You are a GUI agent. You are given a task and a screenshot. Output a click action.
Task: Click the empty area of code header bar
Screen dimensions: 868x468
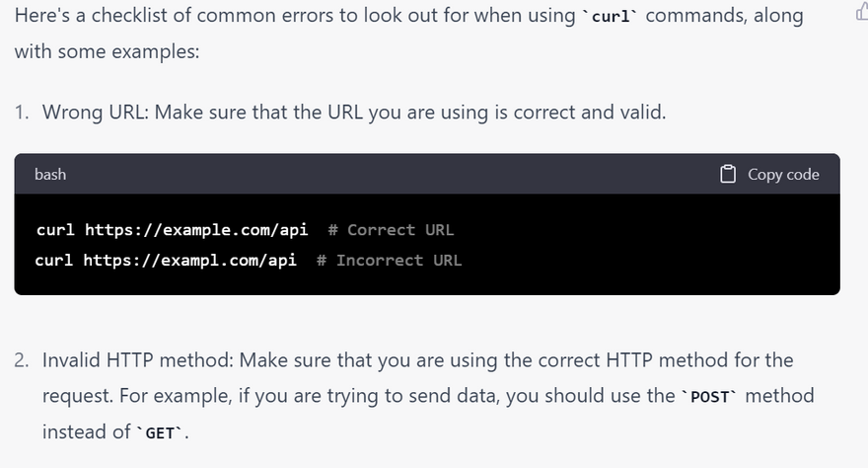coord(395,174)
